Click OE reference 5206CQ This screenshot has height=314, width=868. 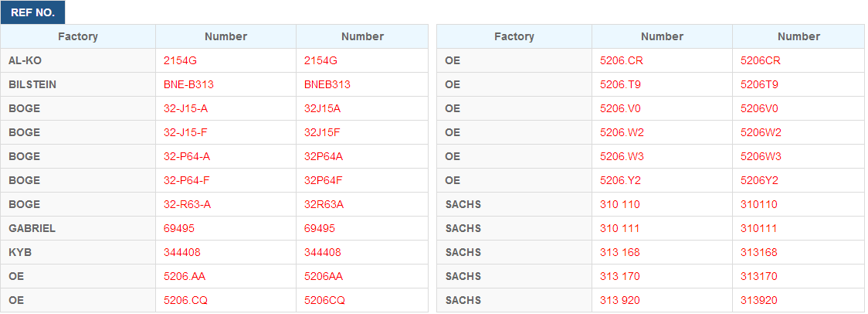point(325,299)
